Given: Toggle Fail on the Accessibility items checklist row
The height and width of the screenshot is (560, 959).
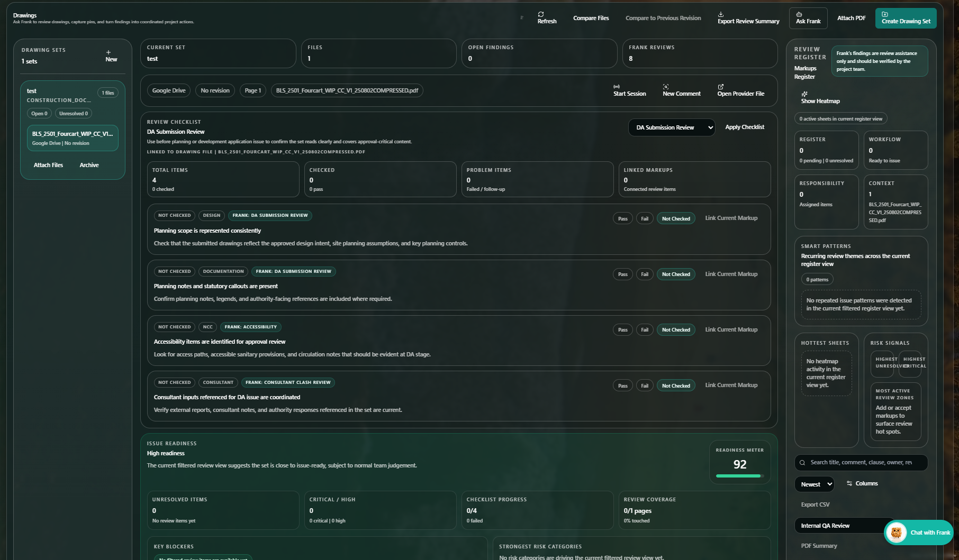Looking at the screenshot, I should (645, 329).
